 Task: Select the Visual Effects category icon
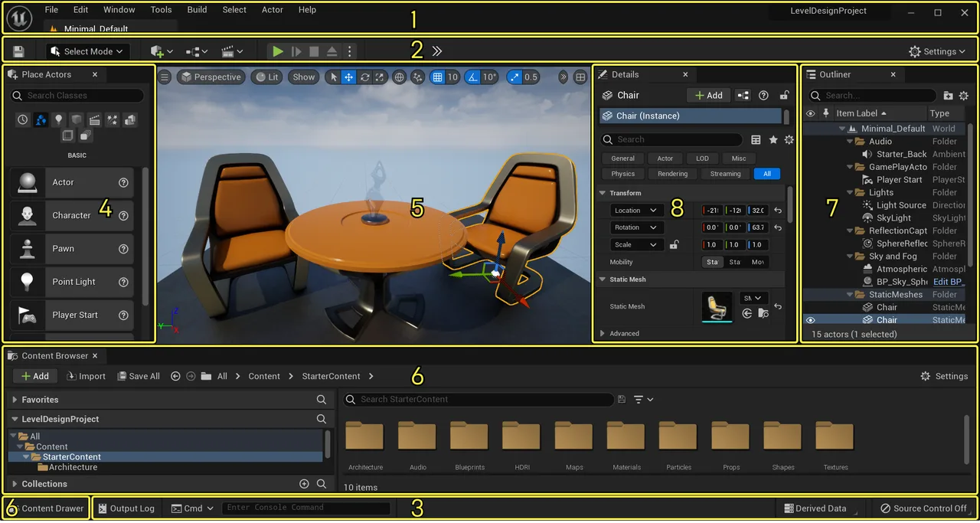[113, 119]
